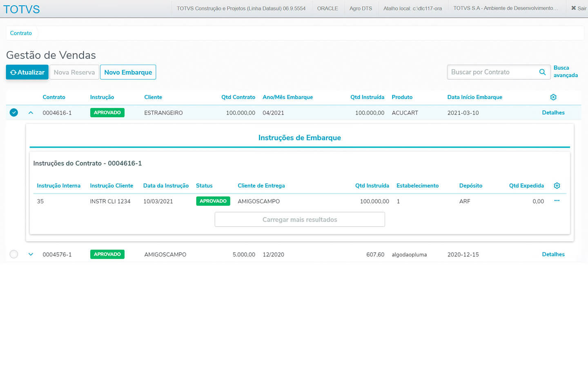This screenshot has height=368, width=588.
Task: Click Carregar mais resultados button
Action: (x=300, y=220)
